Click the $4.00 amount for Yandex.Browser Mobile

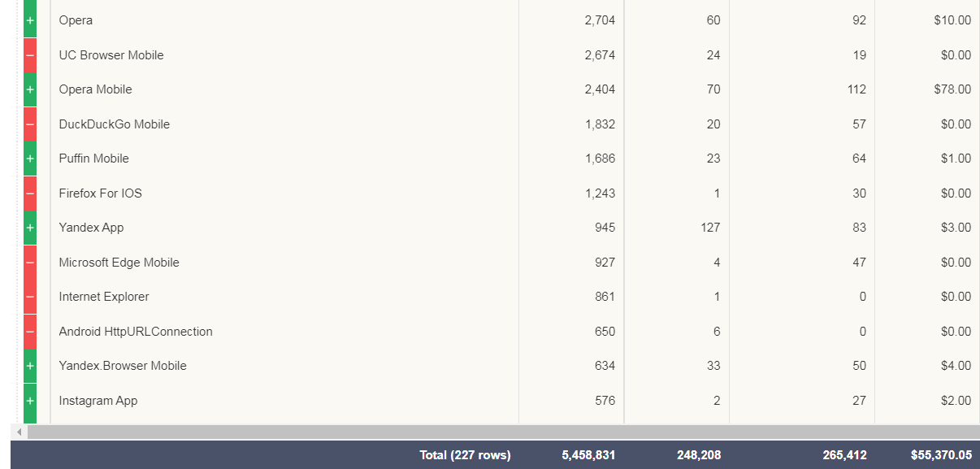[956, 366]
